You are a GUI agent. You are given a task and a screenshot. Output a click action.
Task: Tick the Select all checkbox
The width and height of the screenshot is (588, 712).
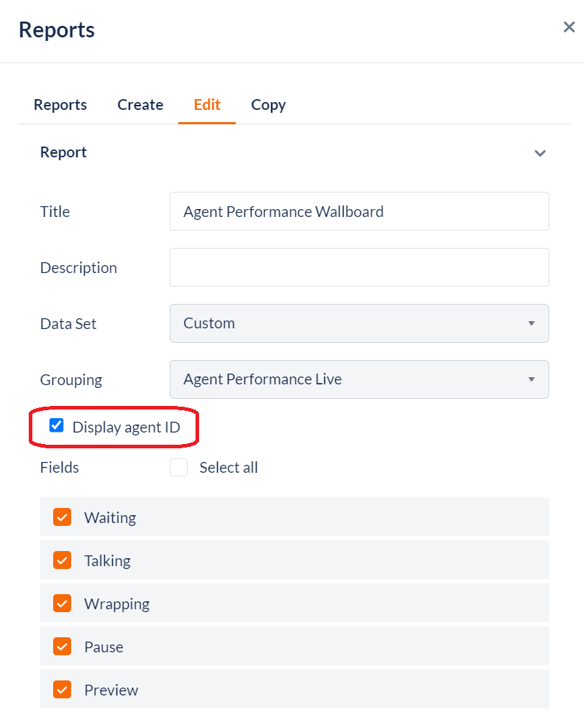[x=178, y=468]
